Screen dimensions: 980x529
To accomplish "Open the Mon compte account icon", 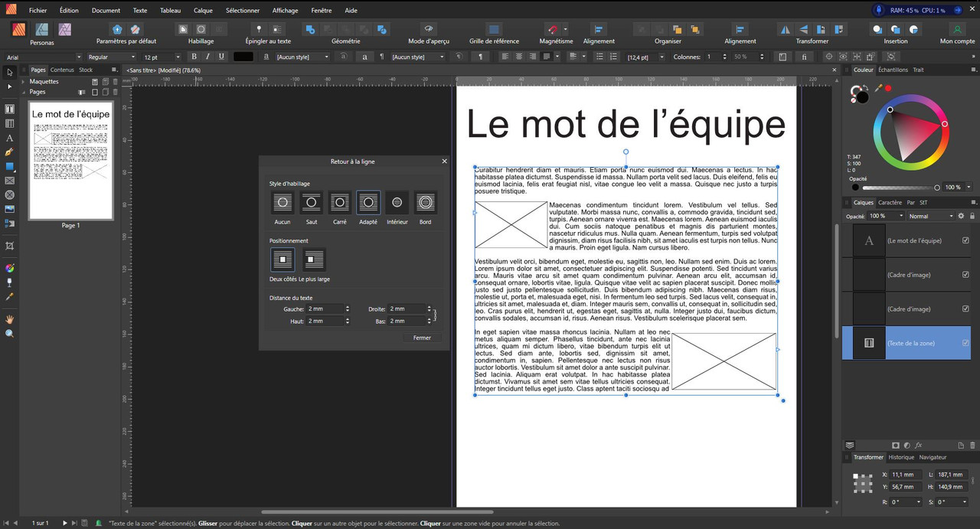I will tap(957, 29).
